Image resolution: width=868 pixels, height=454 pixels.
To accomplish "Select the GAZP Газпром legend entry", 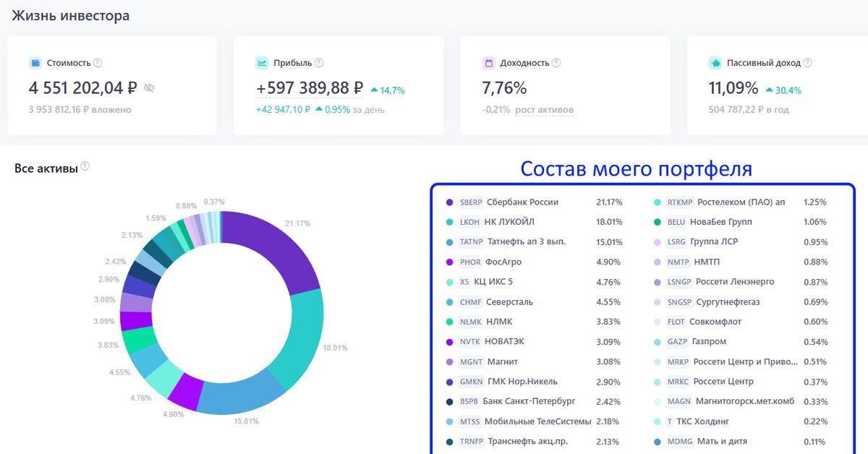I will (708, 341).
